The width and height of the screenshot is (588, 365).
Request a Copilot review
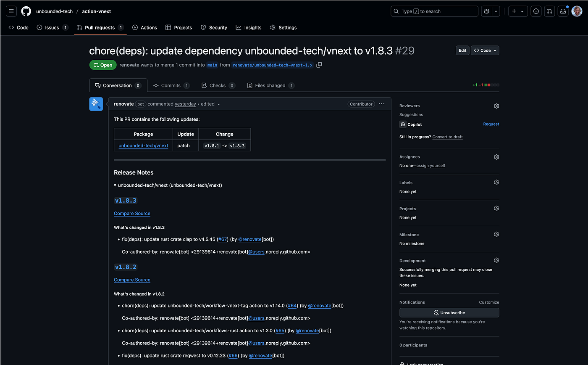491,124
